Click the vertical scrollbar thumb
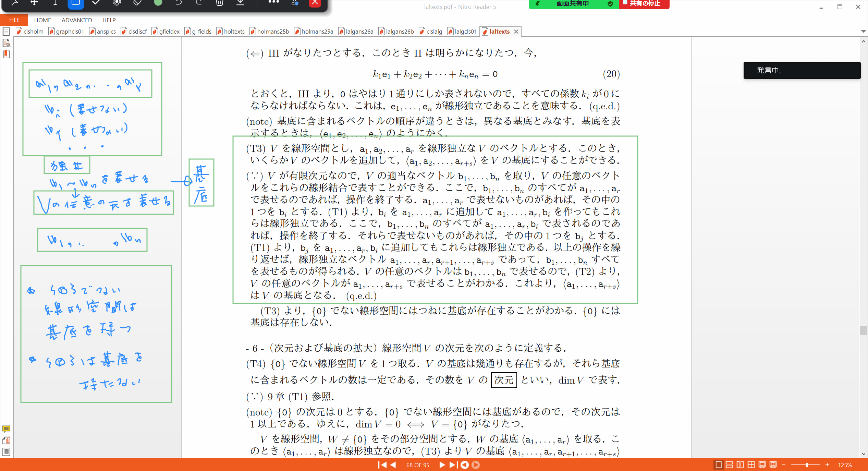 click(x=863, y=330)
